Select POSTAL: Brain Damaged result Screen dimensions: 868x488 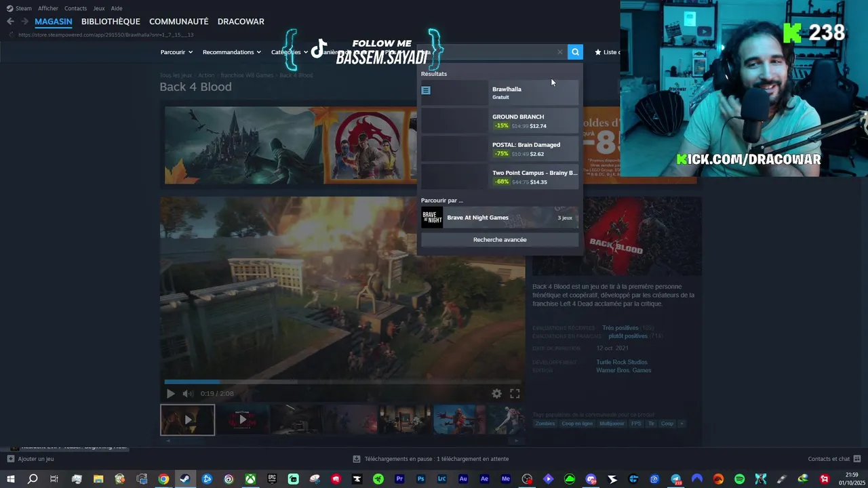tap(500, 148)
